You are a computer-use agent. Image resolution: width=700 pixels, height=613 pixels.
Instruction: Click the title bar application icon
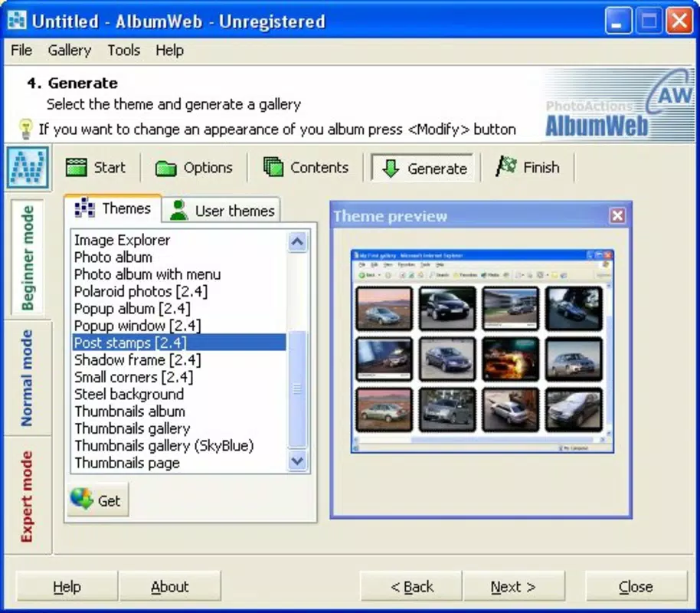tap(17, 21)
